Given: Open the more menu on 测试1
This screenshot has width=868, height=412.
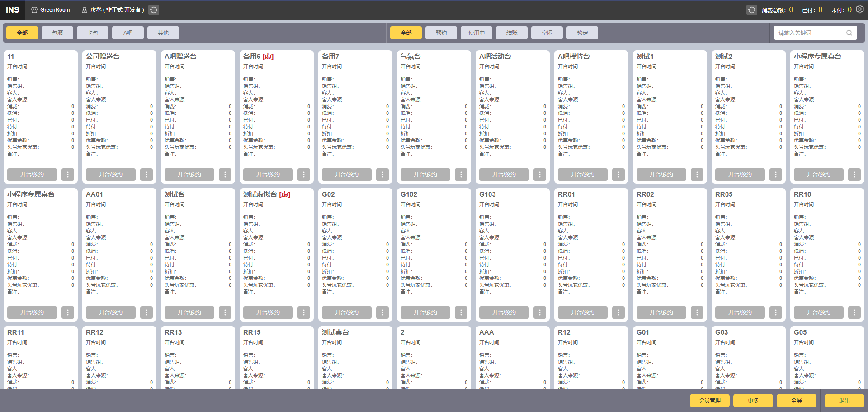Looking at the screenshot, I should point(697,175).
